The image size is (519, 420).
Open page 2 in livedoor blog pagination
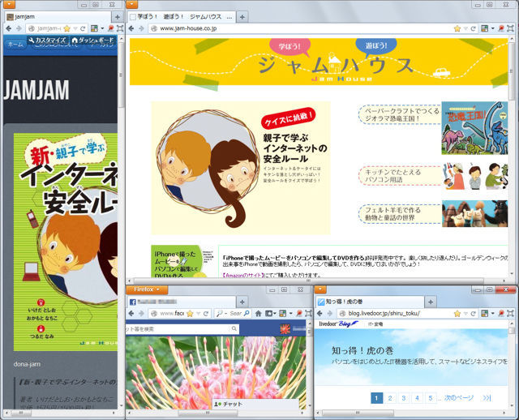pyautogui.click(x=390, y=398)
